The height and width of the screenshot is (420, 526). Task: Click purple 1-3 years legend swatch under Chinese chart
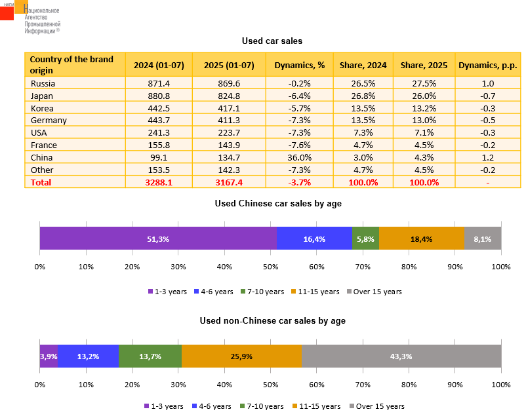click(150, 292)
